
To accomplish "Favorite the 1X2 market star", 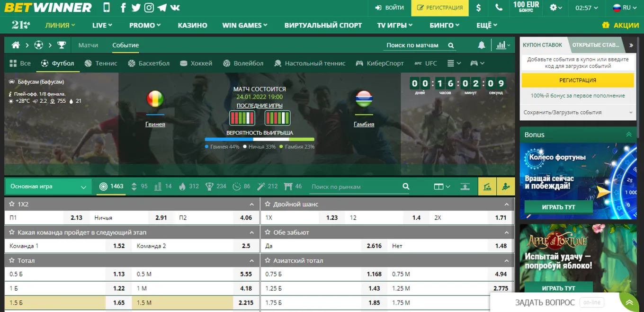I will (x=12, y=204).
